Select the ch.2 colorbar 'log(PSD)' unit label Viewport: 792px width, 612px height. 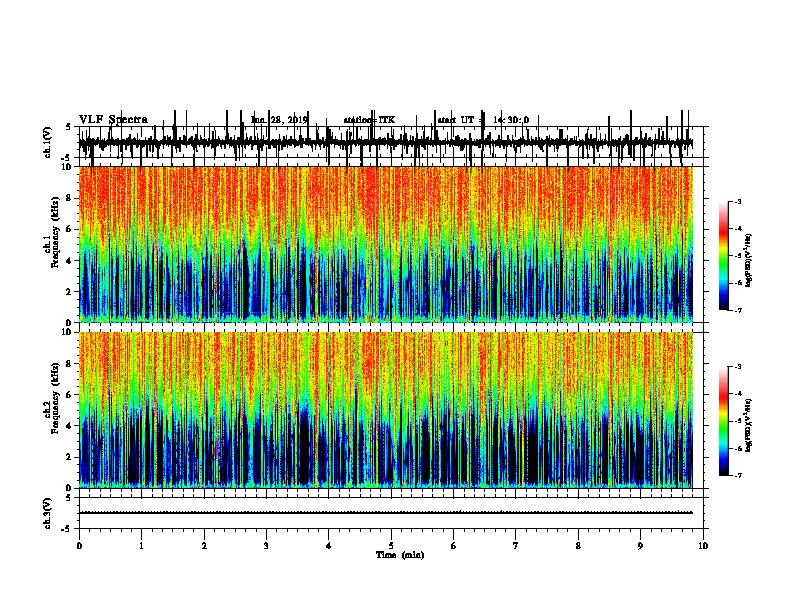click(749, 425)
